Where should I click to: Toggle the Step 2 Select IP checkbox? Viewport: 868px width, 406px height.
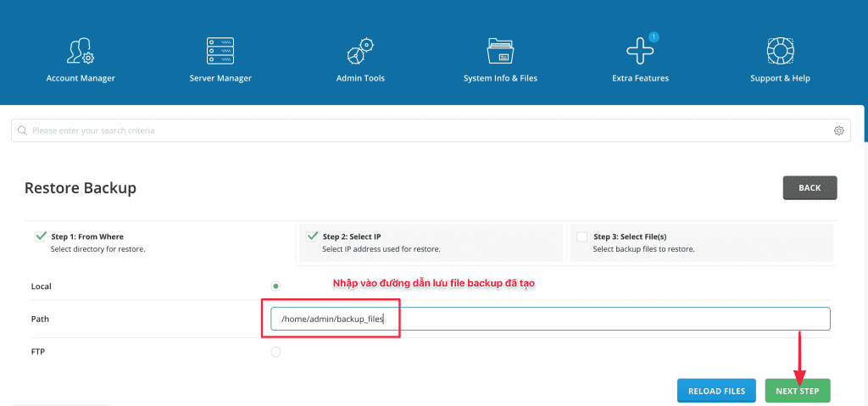[x=311, y=236]
